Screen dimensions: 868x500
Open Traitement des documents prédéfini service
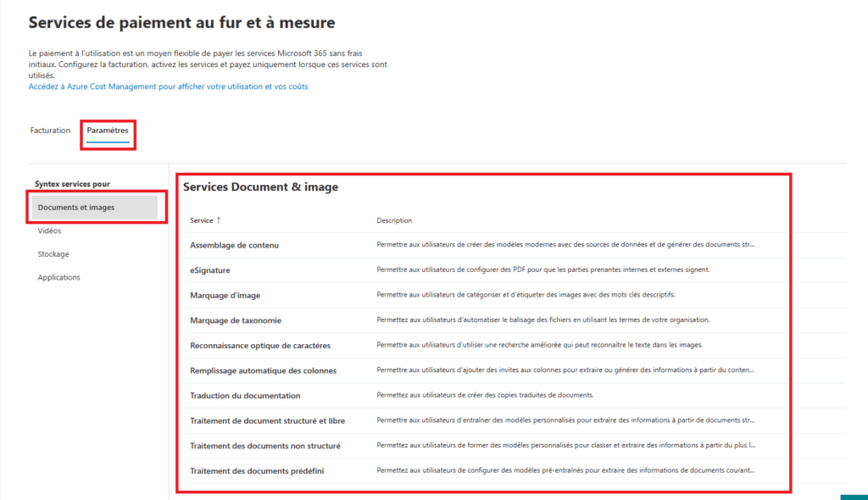[x=257, y=470]
